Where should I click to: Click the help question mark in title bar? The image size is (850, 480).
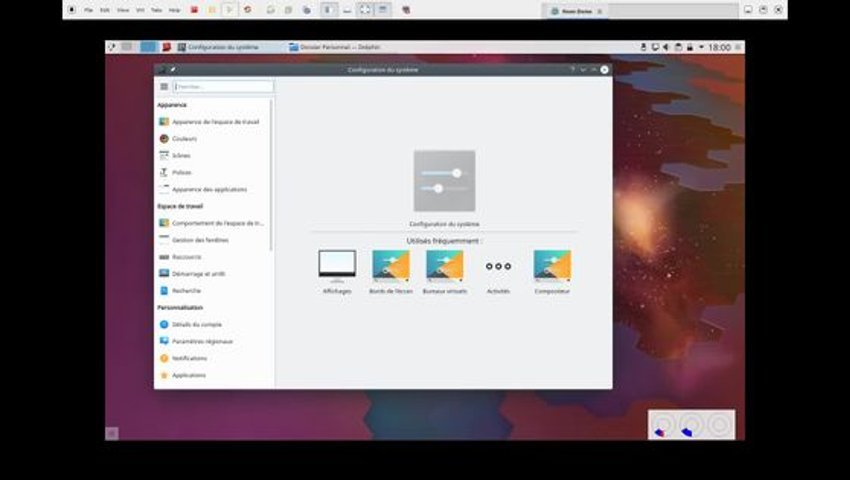pos(572,69)
